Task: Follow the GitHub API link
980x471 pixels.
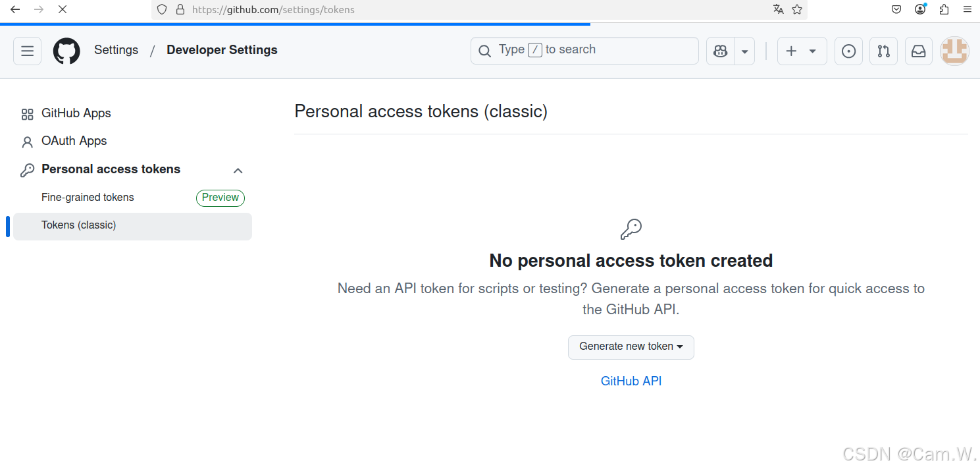Action: [x=631, y=381]
